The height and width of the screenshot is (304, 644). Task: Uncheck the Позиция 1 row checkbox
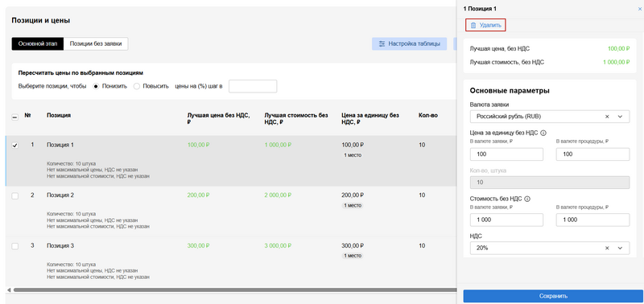15,146
